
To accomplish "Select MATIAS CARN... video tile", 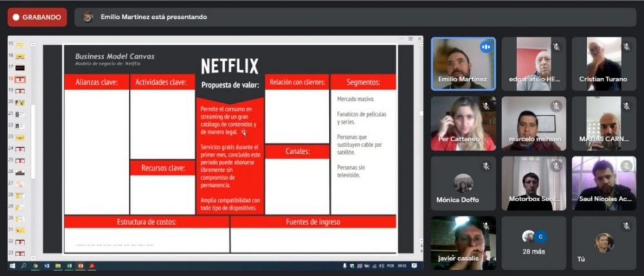I will (x=604, y=123).
